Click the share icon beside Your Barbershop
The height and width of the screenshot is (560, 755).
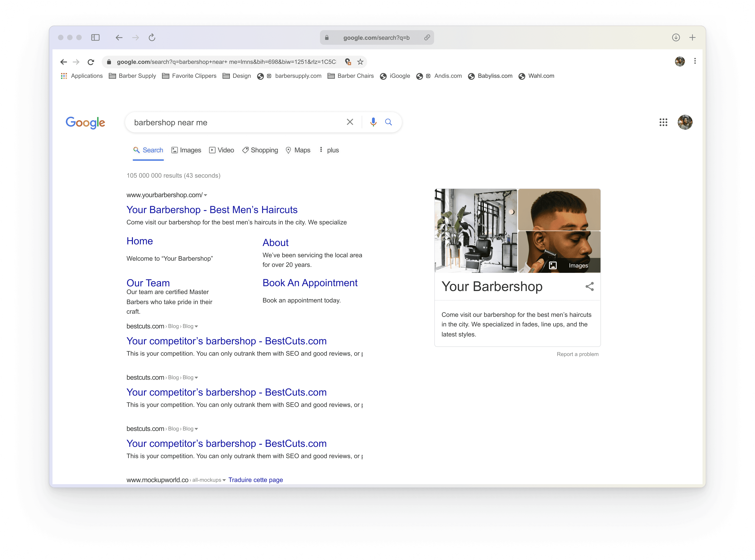click(x=590, y=286)
